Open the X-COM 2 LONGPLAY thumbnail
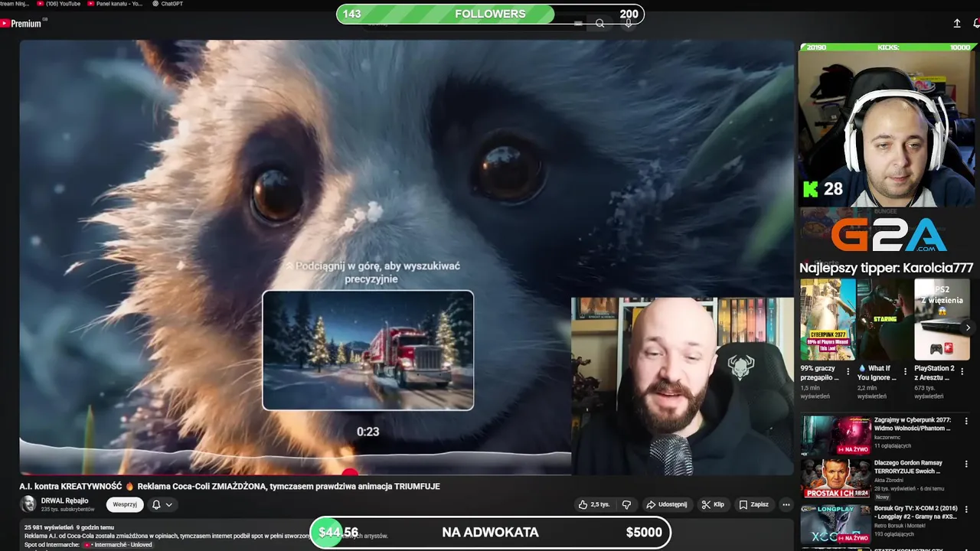Viewport: 980px width, 551px height. (837, 523)
